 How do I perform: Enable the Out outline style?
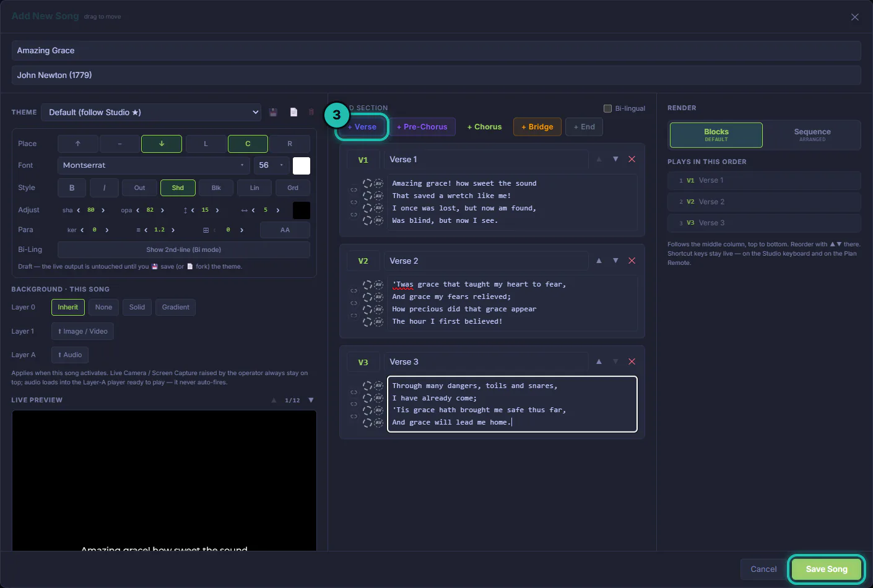pos(140,188)
